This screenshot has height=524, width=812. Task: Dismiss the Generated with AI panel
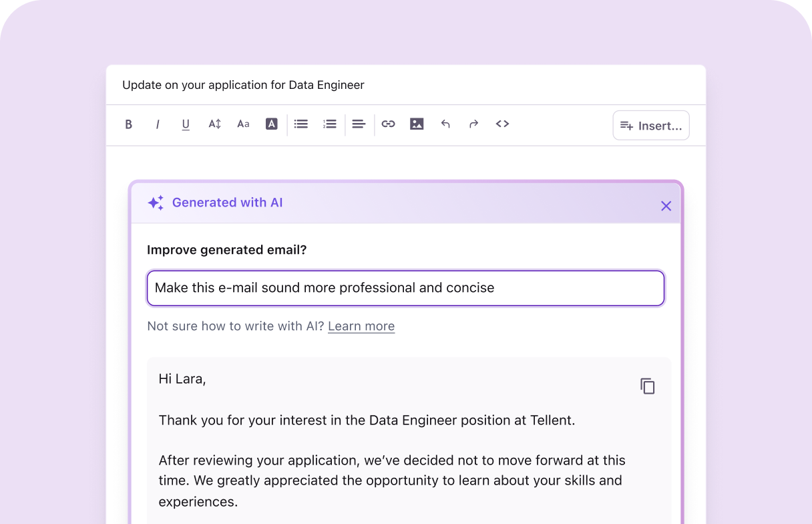click(666, 206)
